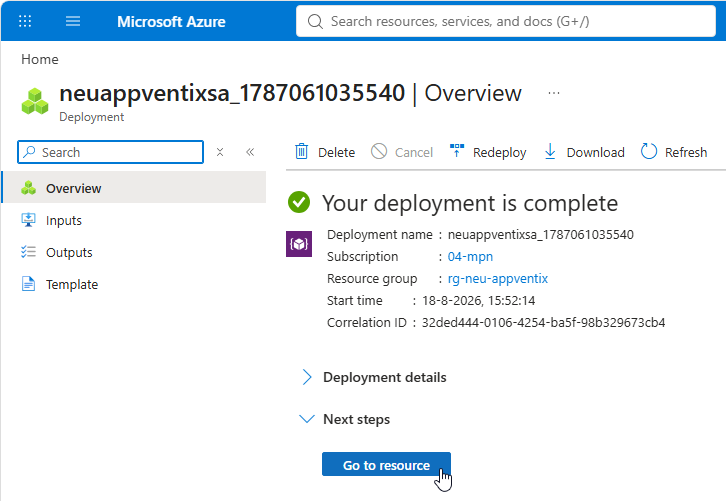Click the Delete trash can icon
Screen dimensions: 726x501
(x=301, y=151)
